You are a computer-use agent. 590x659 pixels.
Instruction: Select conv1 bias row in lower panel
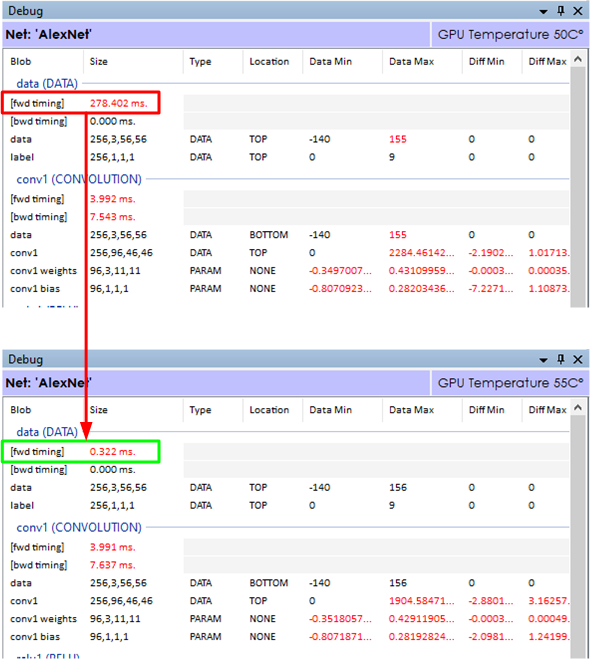coord(286,637)
